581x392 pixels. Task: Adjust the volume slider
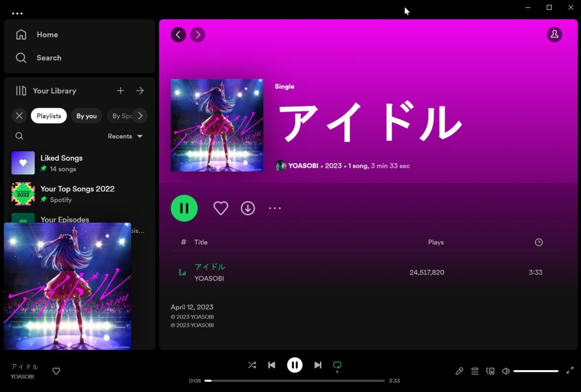[x=536, y=371]
